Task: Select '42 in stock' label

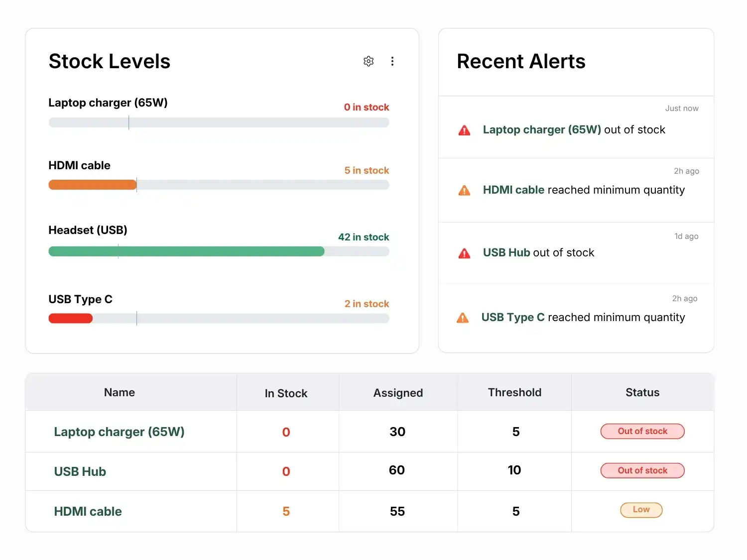Action: pos(364,237)
